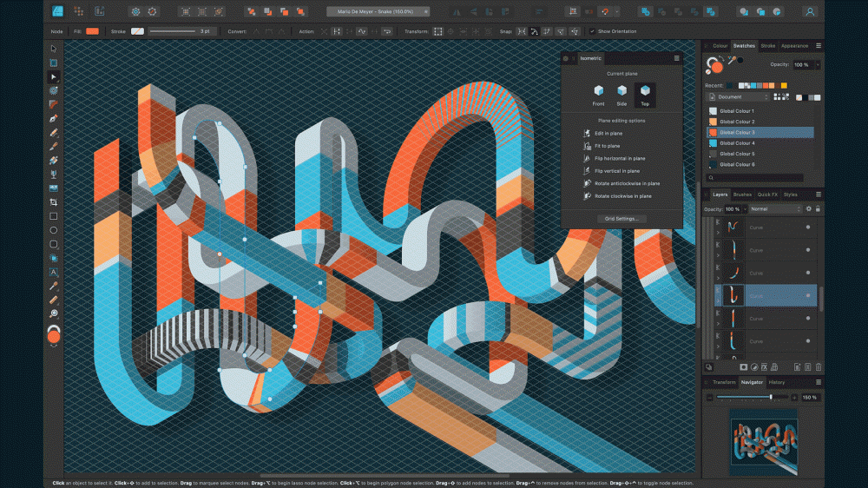Click the Grid Settings button

pos(621,219)
